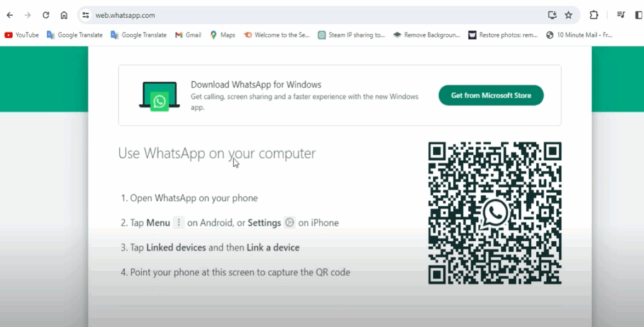
Task: Click Get from Microsoft Store button
Action: pos(491,96)
